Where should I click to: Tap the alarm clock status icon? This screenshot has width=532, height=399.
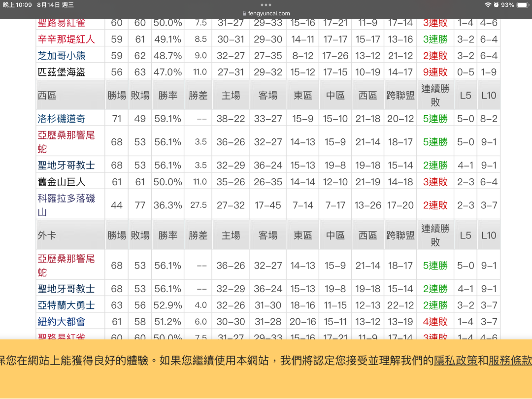496,5
